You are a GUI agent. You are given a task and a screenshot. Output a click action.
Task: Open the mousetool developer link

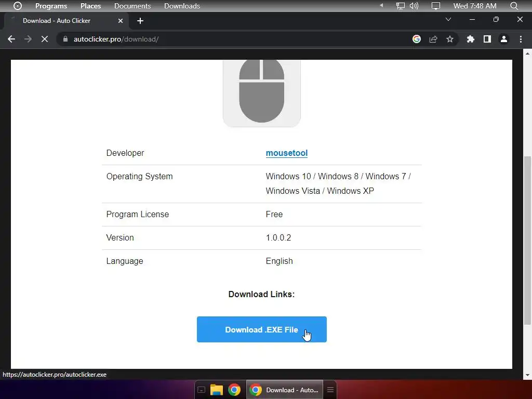(287, 153)
